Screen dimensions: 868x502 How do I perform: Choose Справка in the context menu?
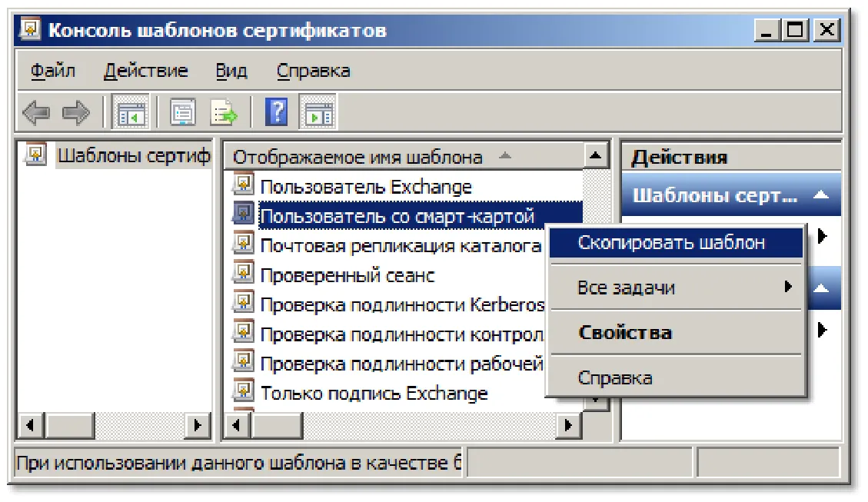[x=676, y=378]
